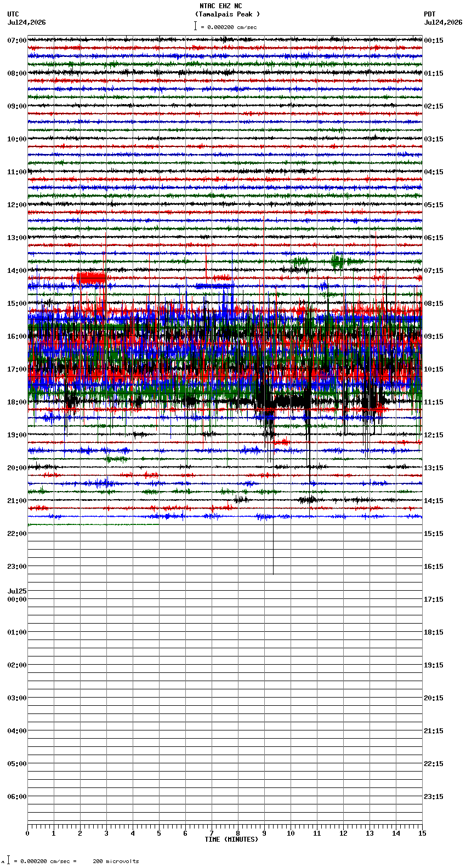Click the '22:00' UTC time label

tap(17, 534)
